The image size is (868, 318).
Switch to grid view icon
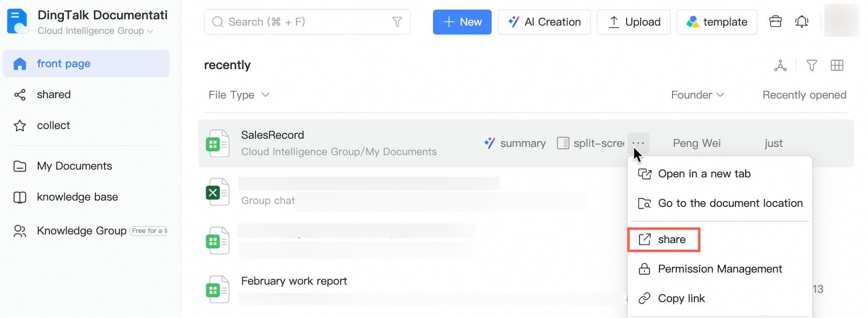pyautogui.click(x=837, y=65)
